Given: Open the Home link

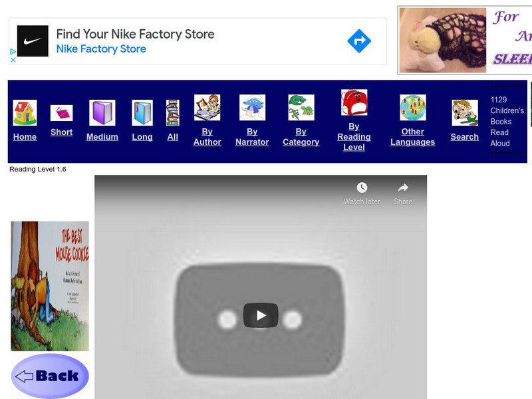Looking at the screenshot, I should [25, 137].
